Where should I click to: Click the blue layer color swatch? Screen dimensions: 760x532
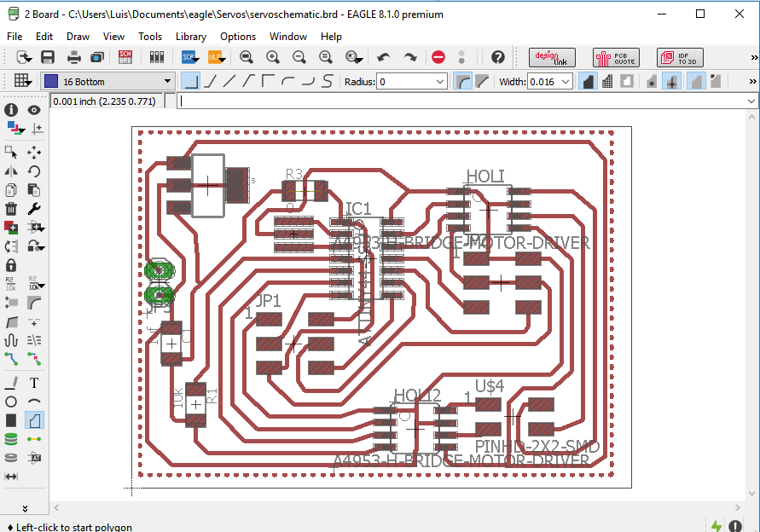[51, 81]
